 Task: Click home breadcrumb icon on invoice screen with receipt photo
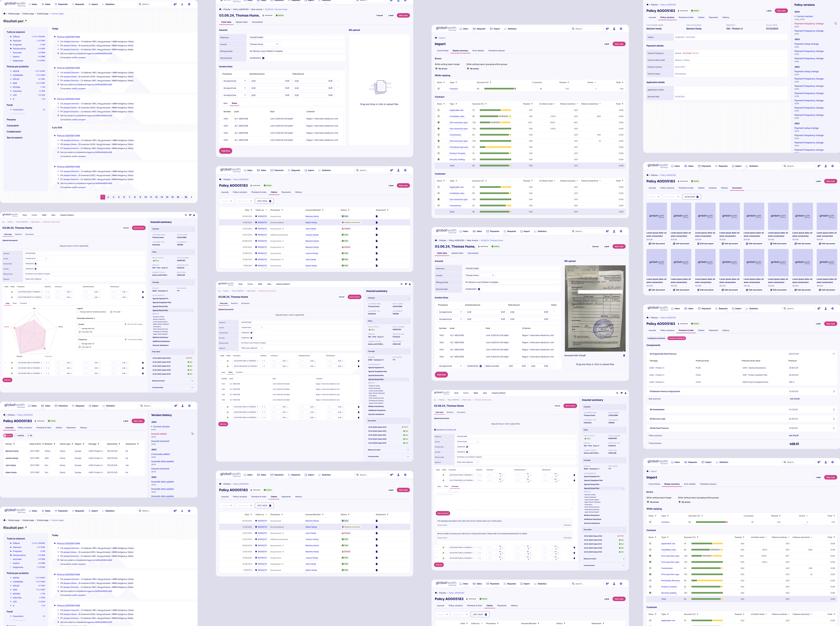[436, 240]
